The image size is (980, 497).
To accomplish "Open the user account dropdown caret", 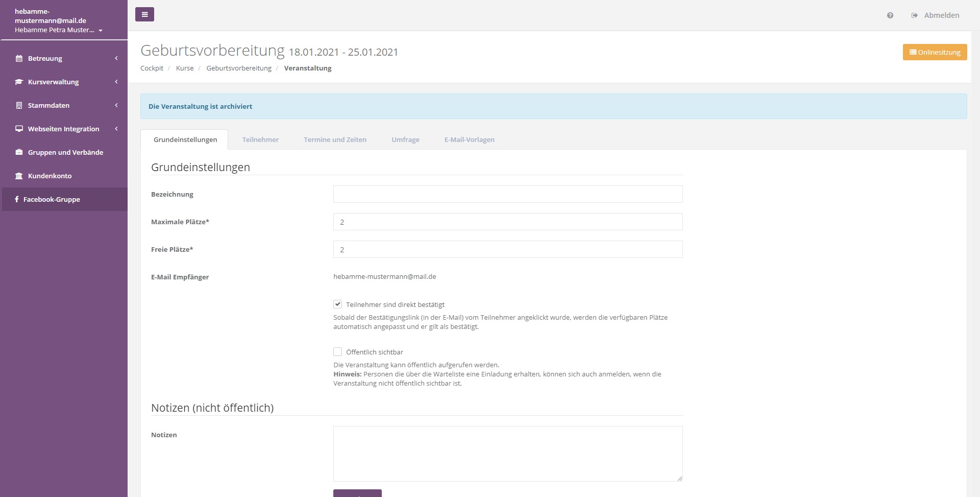I will click(x=101, y=31).
